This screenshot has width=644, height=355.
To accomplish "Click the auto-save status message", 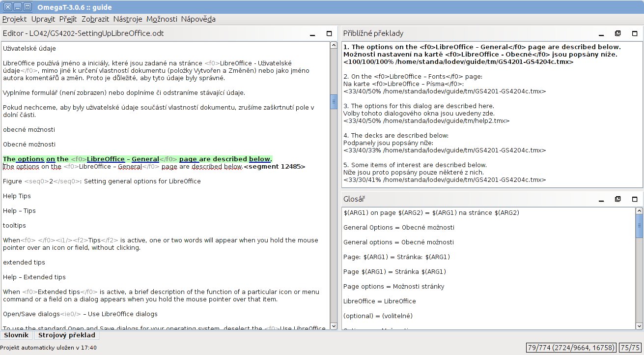I will 49,348.
